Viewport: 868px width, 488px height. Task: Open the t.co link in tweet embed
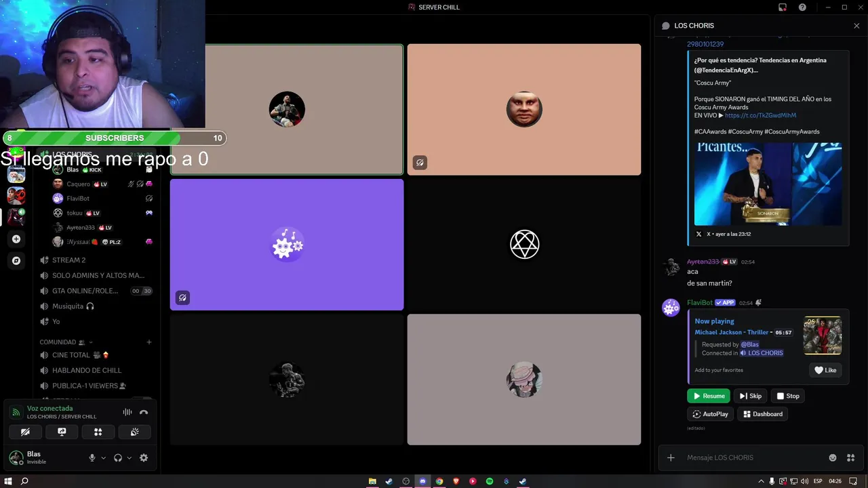[x=760, y=115]
